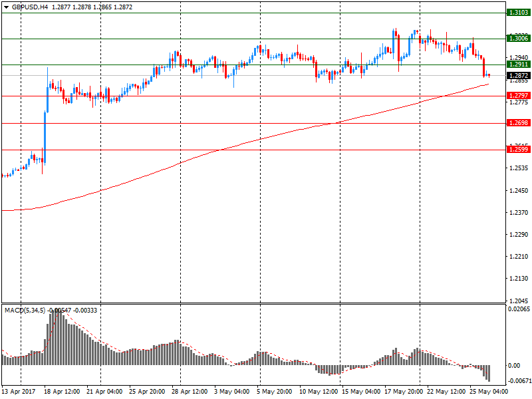Click the 3 May 04:00 time label
Image resolution: width=532 pixels, height=399 pixels.
coord(231,391)
